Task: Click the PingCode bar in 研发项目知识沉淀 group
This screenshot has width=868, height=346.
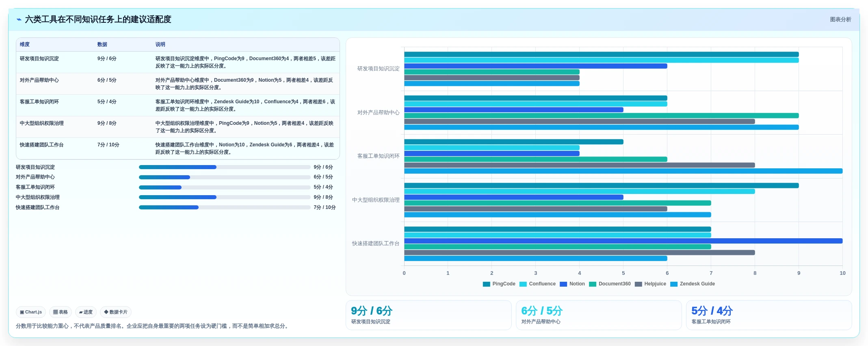Action: 602,54
